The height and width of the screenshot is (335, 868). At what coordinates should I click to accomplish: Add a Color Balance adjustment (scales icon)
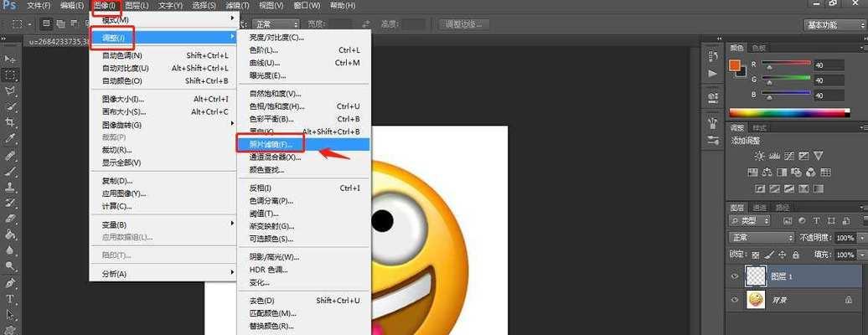coord(767,173)
